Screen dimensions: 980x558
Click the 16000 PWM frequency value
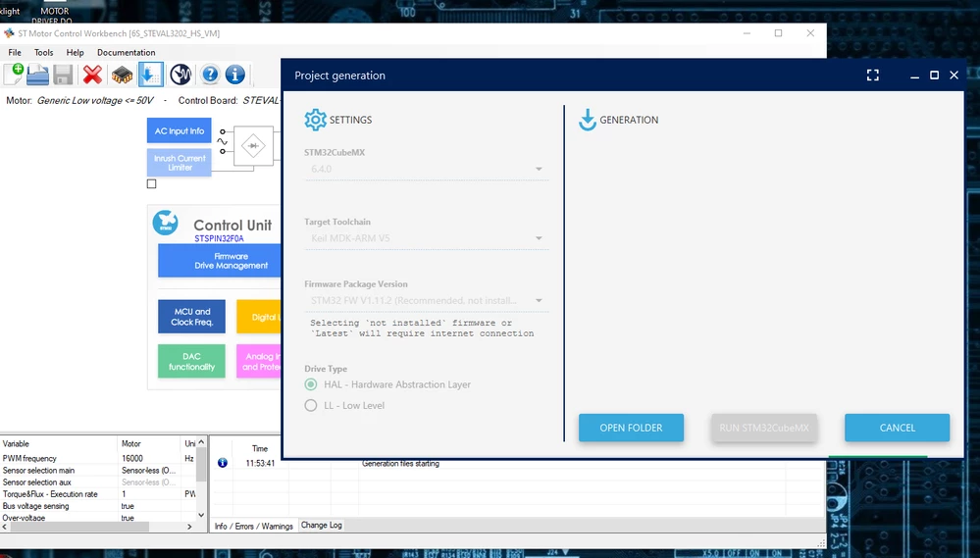132,458
